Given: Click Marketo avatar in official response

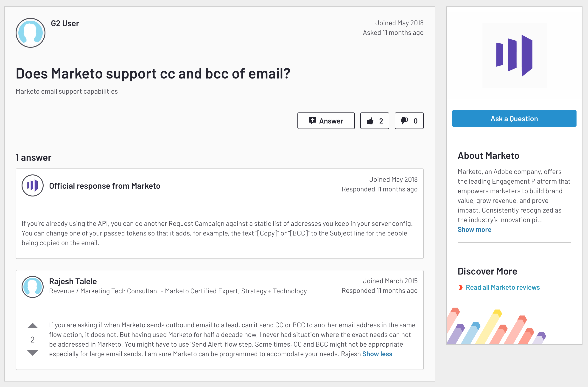Looking at the screenshot, I should (x=33, y=186).
